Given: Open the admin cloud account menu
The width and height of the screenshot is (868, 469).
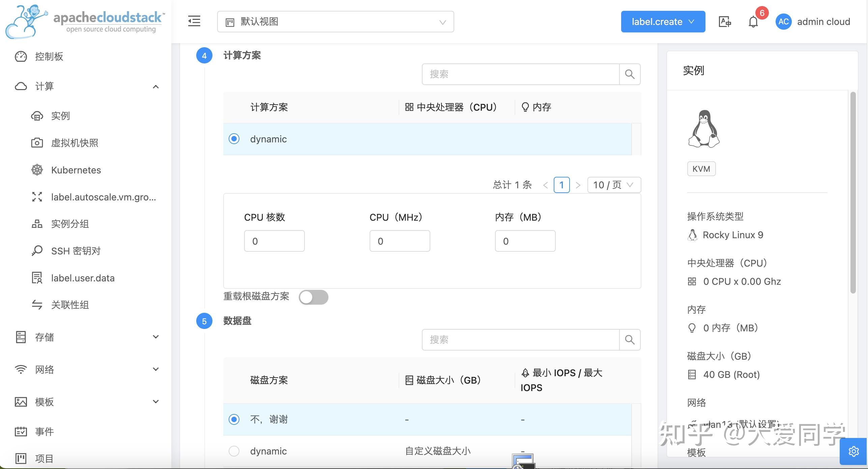Looking at the screenshot, I should click(x=813, y=21).
